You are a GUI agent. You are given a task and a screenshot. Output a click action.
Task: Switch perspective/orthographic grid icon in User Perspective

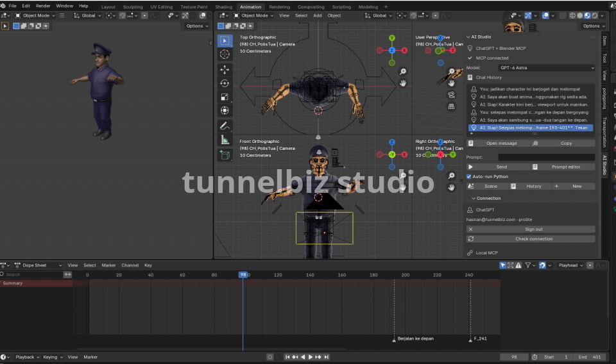coord(451,106)
